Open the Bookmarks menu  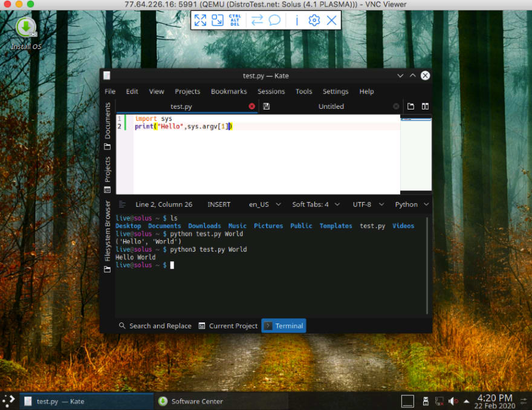point(229,91)
